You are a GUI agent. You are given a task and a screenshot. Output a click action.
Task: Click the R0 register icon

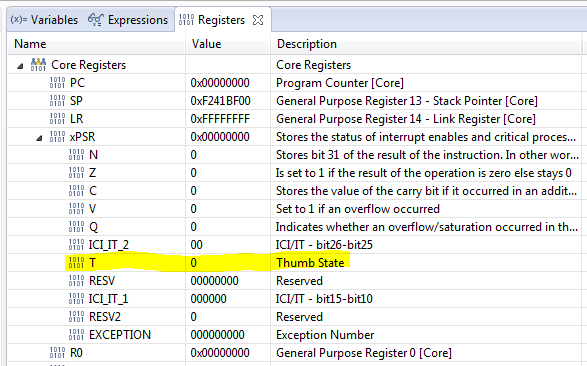click(x=57, y=352)
